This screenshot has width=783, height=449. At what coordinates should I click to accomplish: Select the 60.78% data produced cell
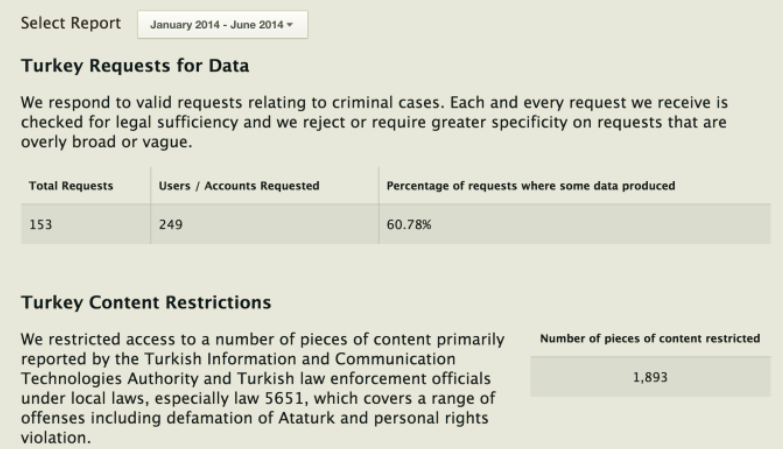(x=409, y=225)
